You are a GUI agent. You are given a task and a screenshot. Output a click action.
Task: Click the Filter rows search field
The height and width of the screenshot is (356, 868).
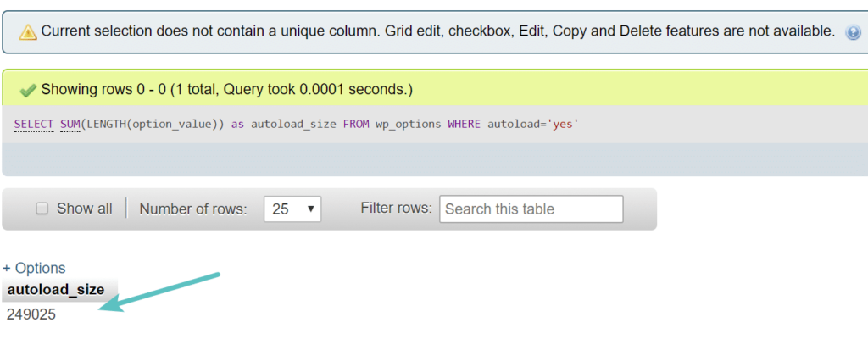pyautogui.click(x=531, y=209)
